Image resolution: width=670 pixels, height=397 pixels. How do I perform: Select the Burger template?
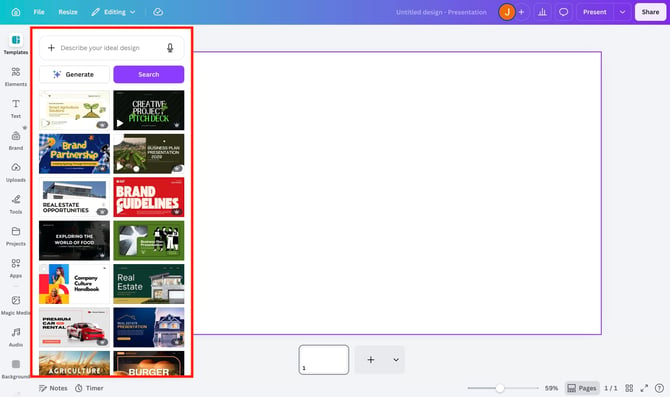click(x=149, y=364)
